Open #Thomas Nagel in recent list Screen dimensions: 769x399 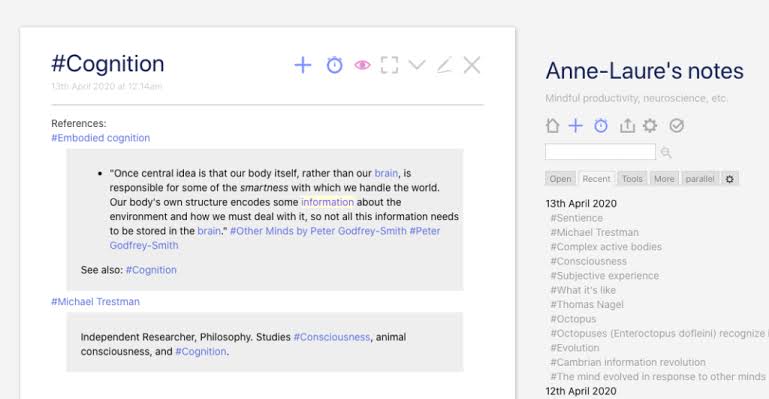(x=587, y=305)
